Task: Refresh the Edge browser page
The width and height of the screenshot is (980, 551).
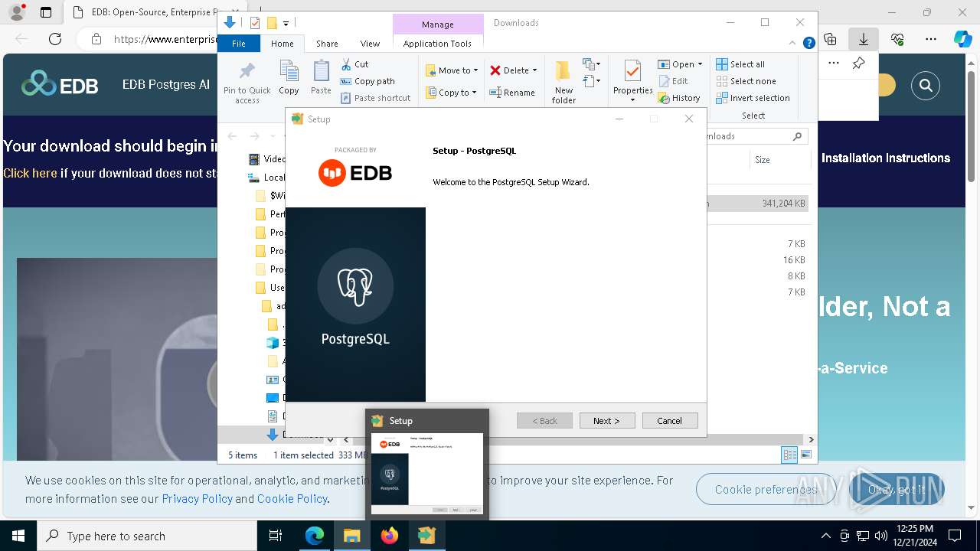Action: click(x=55, y=39)
